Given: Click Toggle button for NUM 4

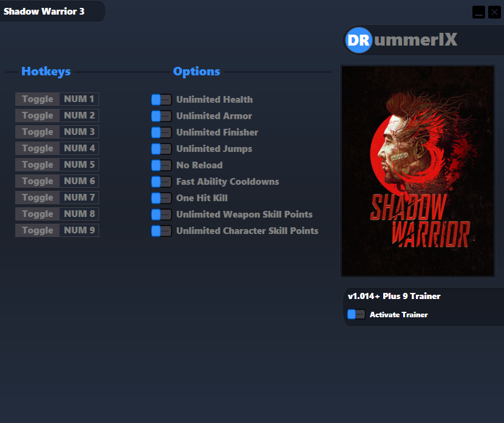Looking at the screenshot, I should pyautogui.click(x=37, y=148).
